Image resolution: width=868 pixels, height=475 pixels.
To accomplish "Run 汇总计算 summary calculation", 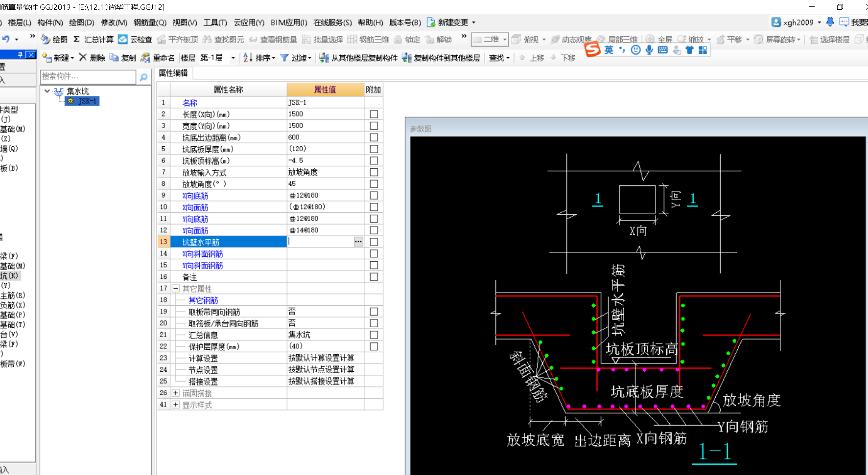I will pyautogui.click(x=93, y=39).
